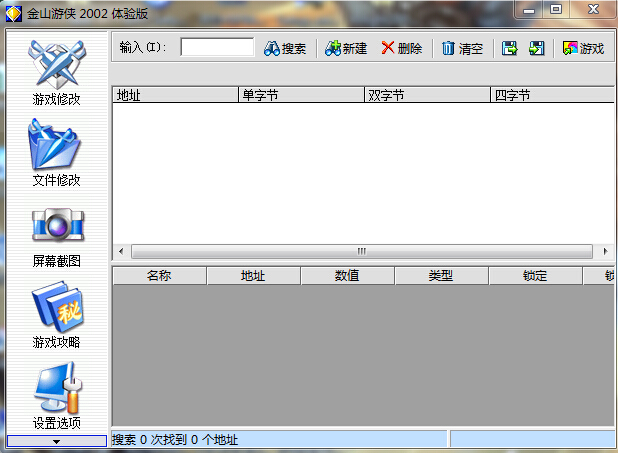Select the 屏幕截图 camera icon
The height and width of the screenshot is (453, 618).
(57, 238)
